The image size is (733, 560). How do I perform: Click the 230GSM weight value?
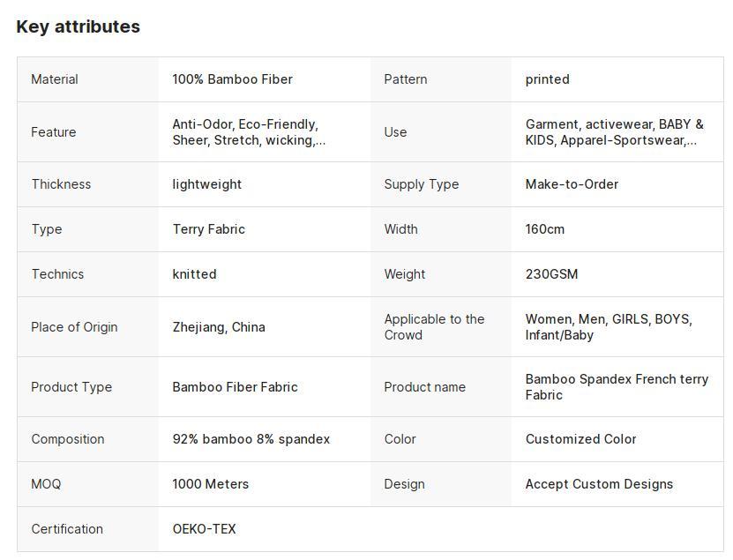click(551, 274)
